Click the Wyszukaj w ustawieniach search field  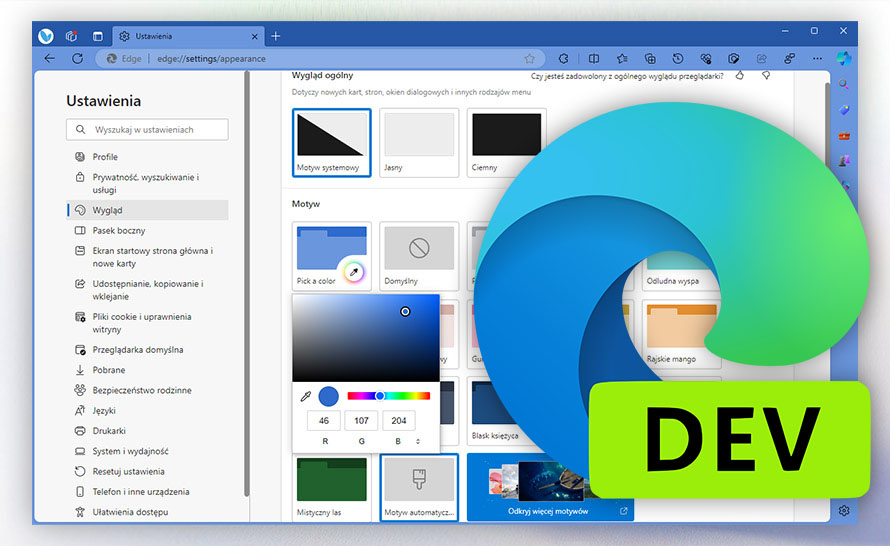tap(148, 129)
